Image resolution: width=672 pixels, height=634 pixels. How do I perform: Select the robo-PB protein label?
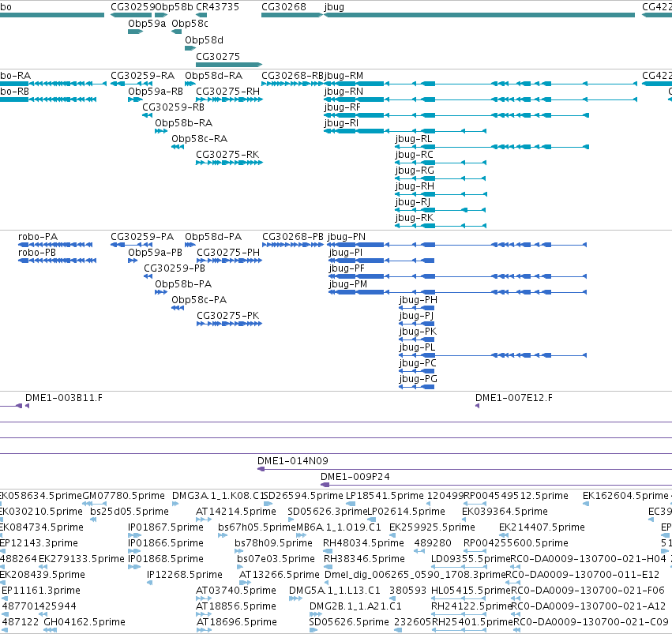37,253
